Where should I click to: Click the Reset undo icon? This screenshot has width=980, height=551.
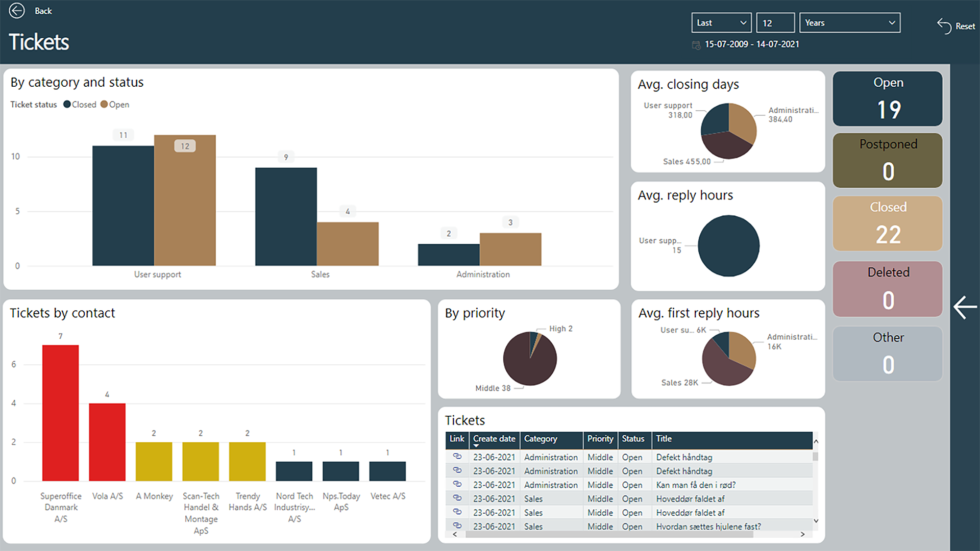944,26
